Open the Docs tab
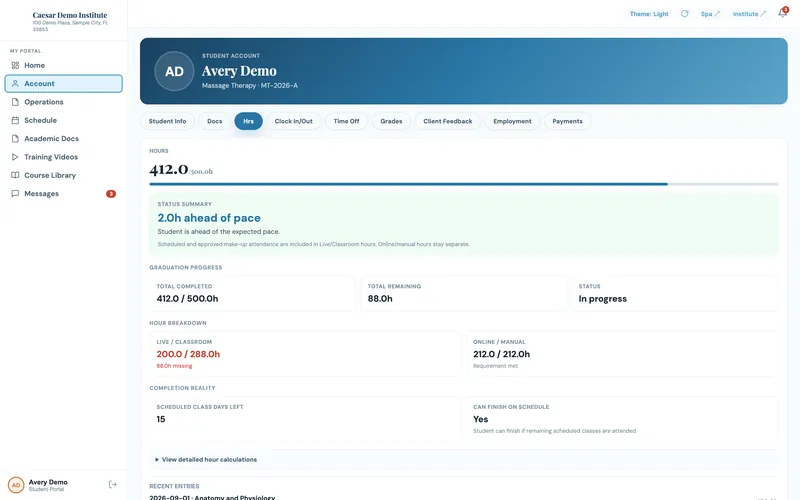This screenshot has height=500, width=800. pyautogui.click(x=214, y=121)
